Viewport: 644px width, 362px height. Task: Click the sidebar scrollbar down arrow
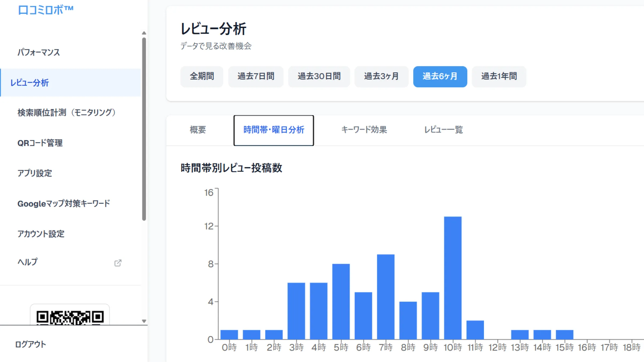tap(144, 321)
